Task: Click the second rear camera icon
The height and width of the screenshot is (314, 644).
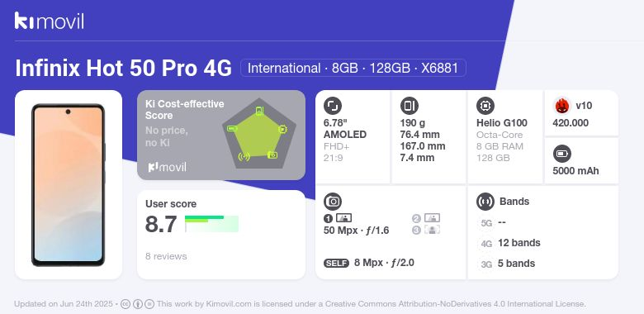Action: coord(432,218)
